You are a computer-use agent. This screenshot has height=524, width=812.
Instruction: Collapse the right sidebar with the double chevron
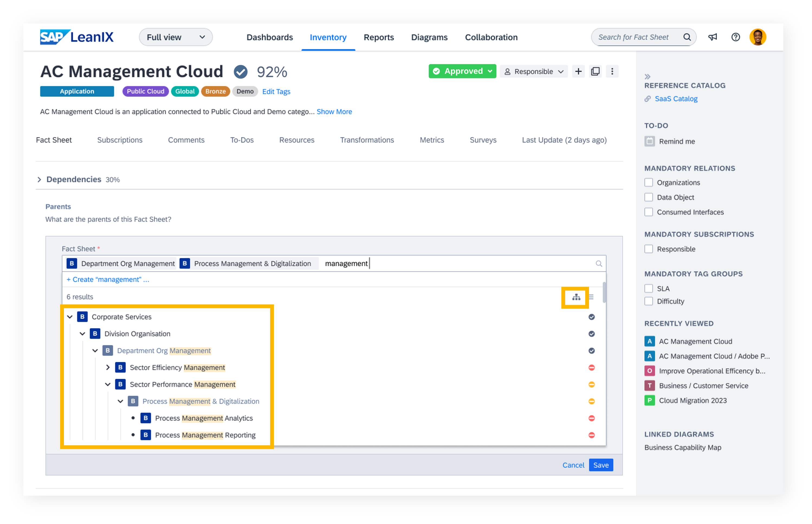pos(647,77)
